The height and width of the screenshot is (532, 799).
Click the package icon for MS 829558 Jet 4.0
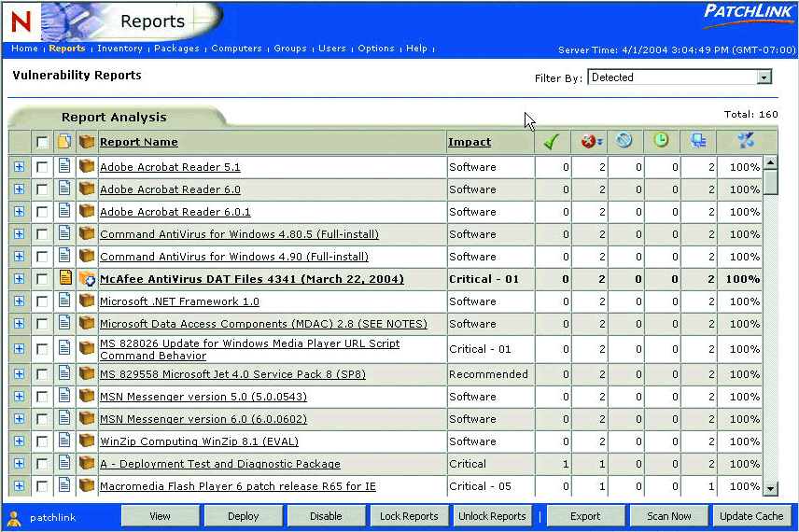(87, 373)
